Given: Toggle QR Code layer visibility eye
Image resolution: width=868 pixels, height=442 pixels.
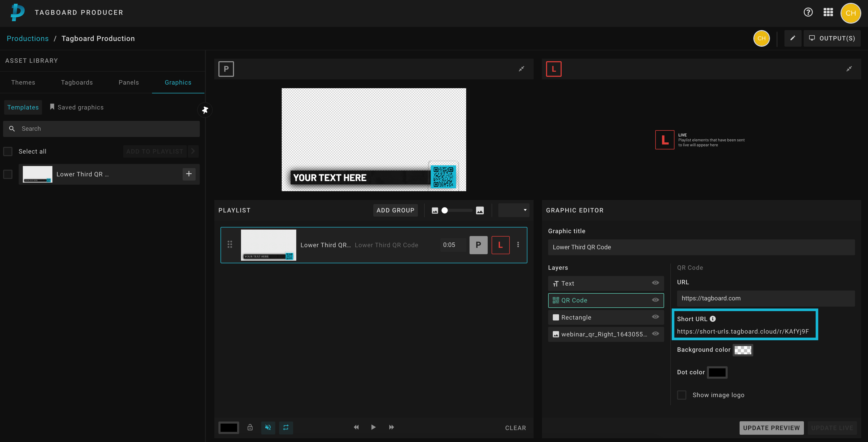Looking at the screenshot, I should 655,300.
